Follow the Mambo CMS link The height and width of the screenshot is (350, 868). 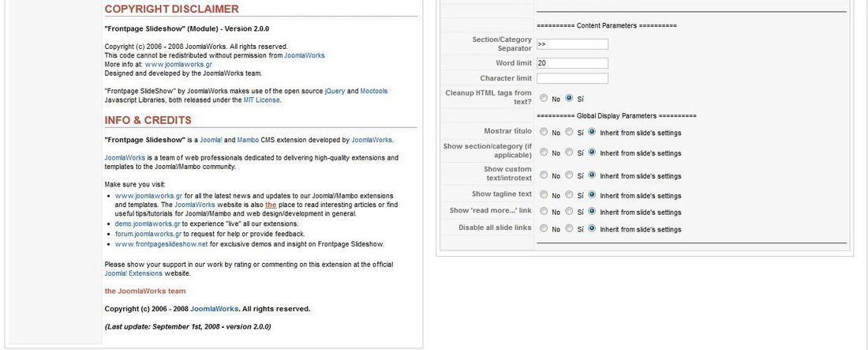[248, 140]
